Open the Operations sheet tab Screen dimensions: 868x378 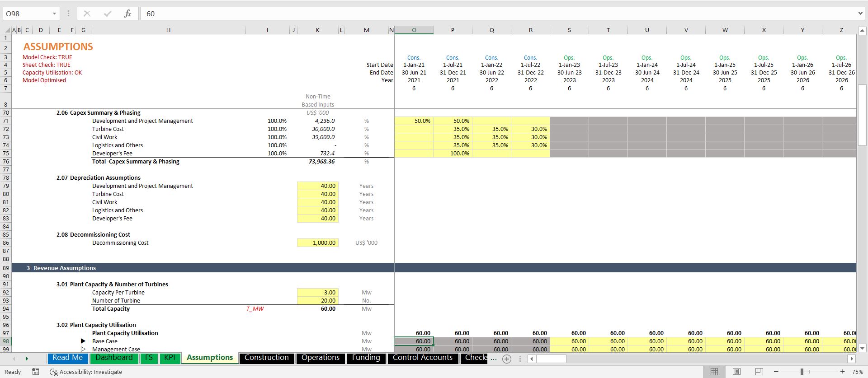pyautogui.click(x=321, y=358)
